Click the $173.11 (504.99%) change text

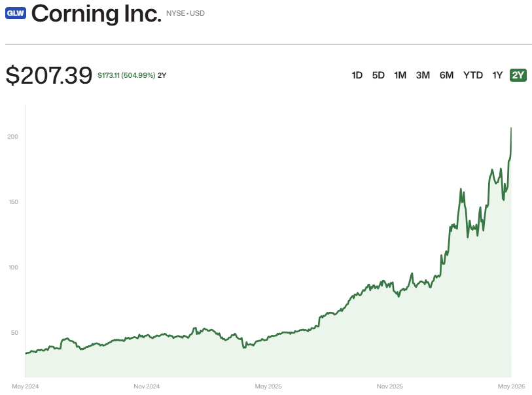[x=126, y=75]
